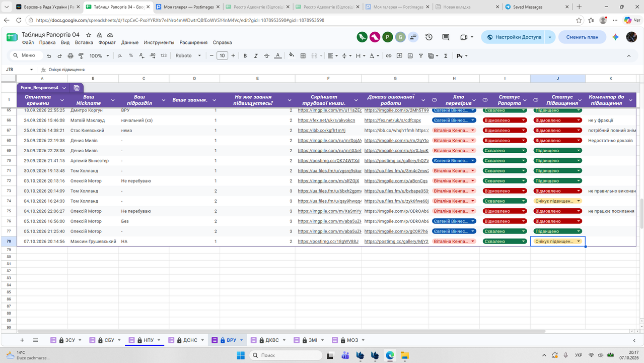Open the Borders tool
The width and height of the screenshot is (644, 363).
[303, 56]
